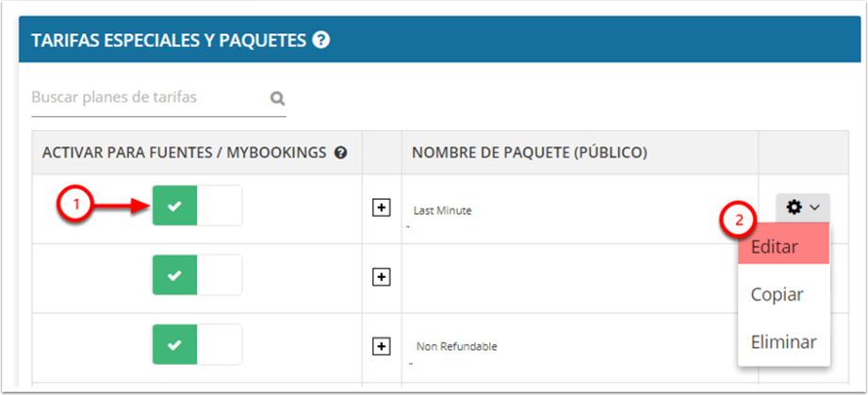This screenshot has height=395, width=868.
Task: Click the gear icon in Last Minute row
Action: coord(794,206)
